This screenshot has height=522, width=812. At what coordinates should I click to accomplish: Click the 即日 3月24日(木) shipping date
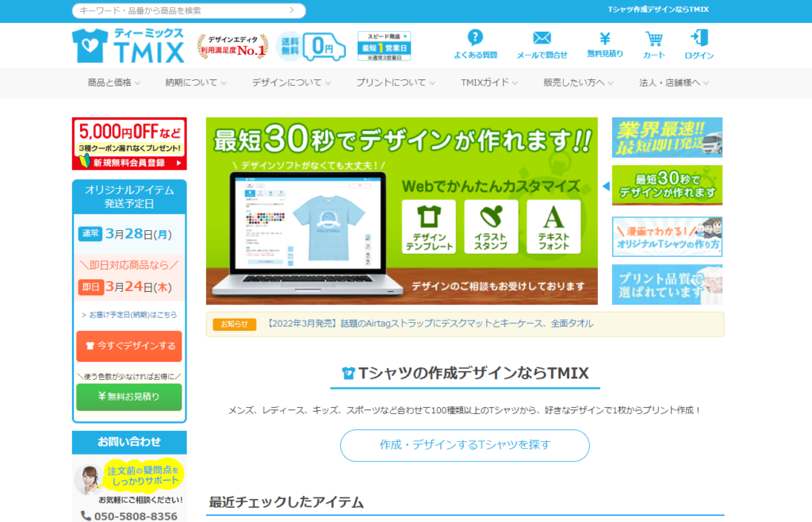tap(125, 287)
